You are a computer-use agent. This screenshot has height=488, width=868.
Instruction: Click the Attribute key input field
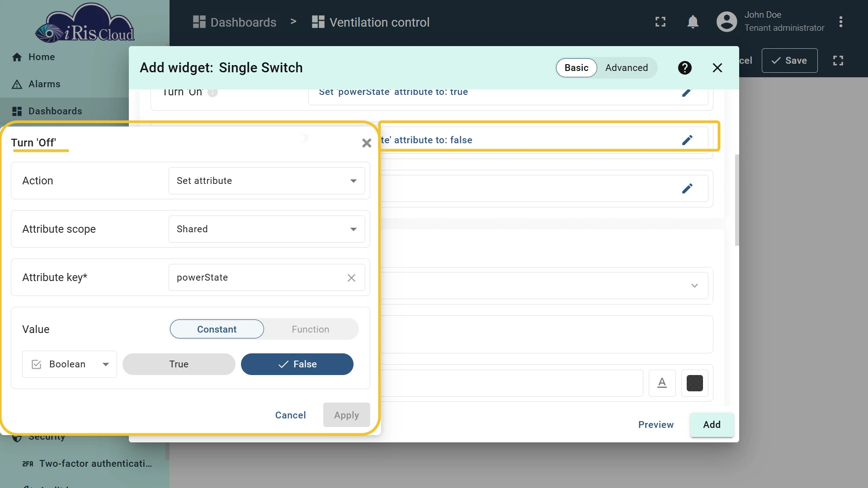click(267, 277)
